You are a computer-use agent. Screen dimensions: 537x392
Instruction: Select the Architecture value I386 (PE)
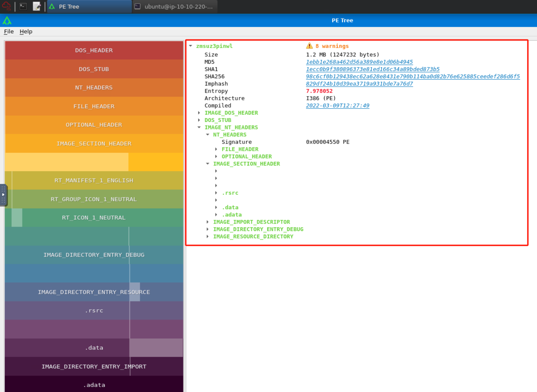[321, 98]
